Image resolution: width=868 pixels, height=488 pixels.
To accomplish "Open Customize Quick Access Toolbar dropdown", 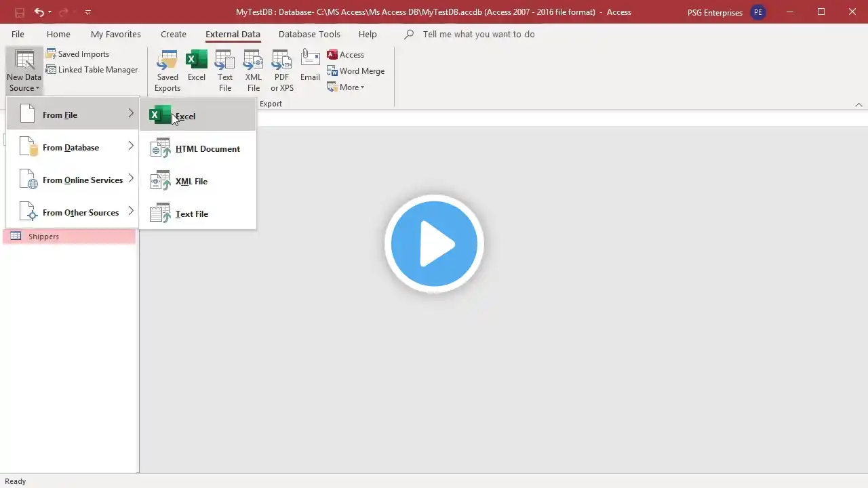I will click(87, 12).
